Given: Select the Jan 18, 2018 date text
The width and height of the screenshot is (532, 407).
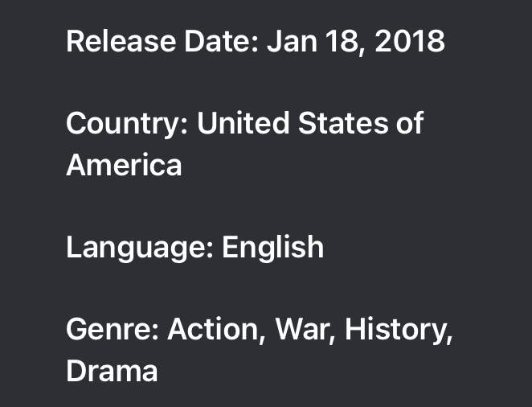Looking at the screenshot, I should pos(355,41).
